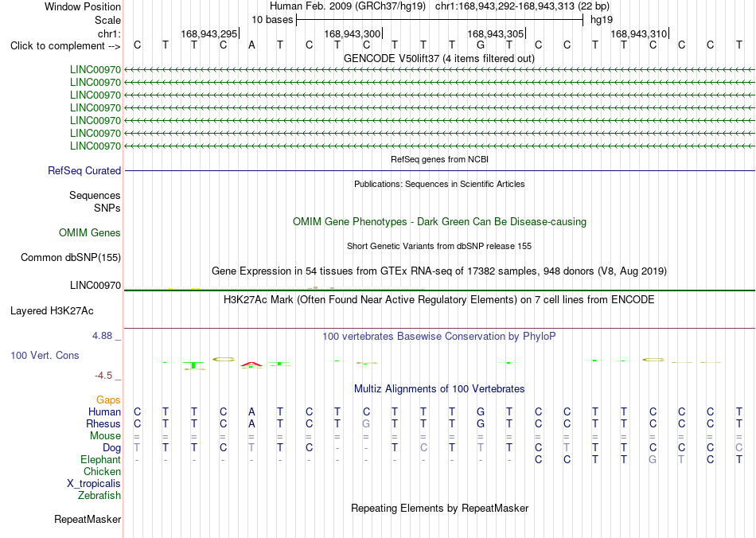Image resolution: width=756 pixels, height=538 pixels.
Task: Click the 168,943,305 coordinate marker
Action: coord(496,33)
